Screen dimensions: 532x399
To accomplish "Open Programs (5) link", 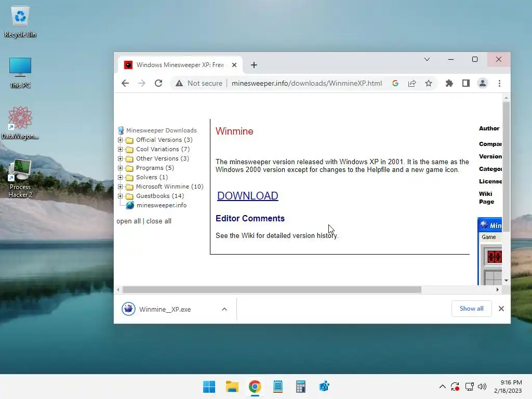I will [155, 168].
